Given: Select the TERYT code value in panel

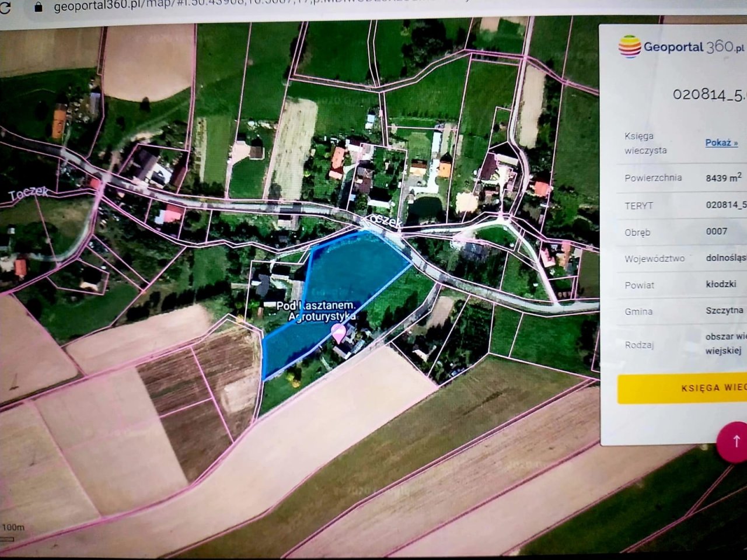Looking at the screenshot, I should (725, 205).
